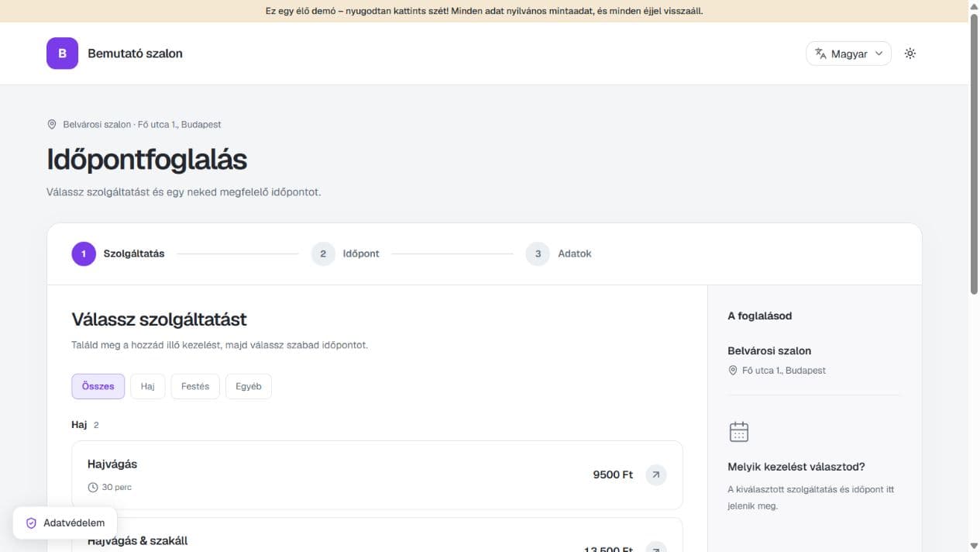The width and height of the screenshot is (980, 552).
Task: Click the purple B salon logo
Action: coord(62,53)
